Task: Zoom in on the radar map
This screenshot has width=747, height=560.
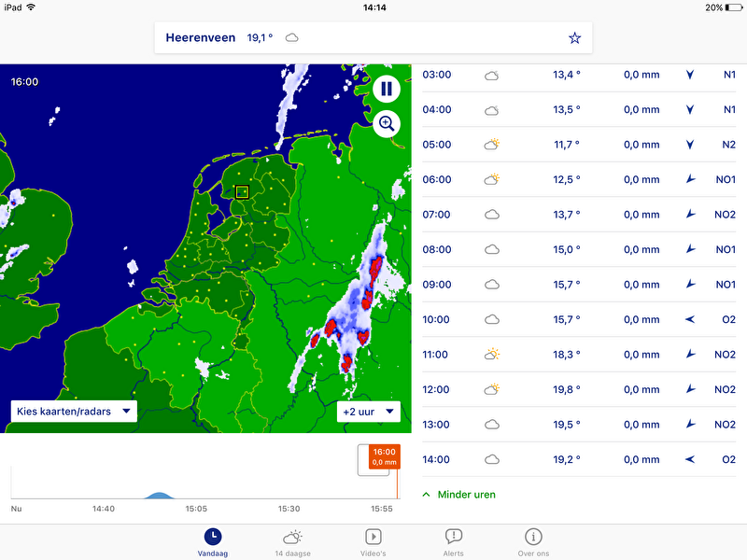Action: (387, 123)
